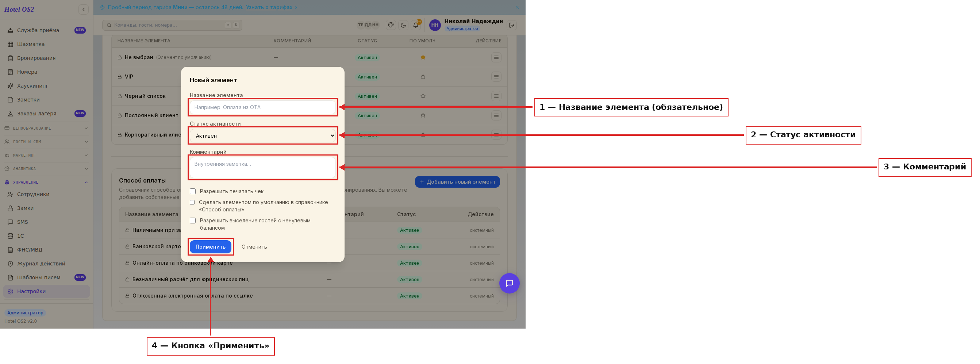Expand the Аналитика sidebar section
The width and height of the screenshot is (980, 364).
point(46,169)
